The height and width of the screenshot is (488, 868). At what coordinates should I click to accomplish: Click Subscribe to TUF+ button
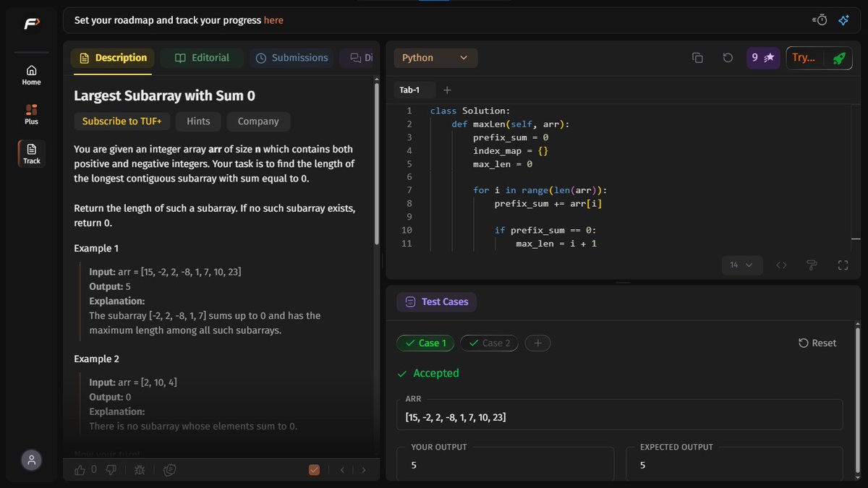tap(122, 121)
